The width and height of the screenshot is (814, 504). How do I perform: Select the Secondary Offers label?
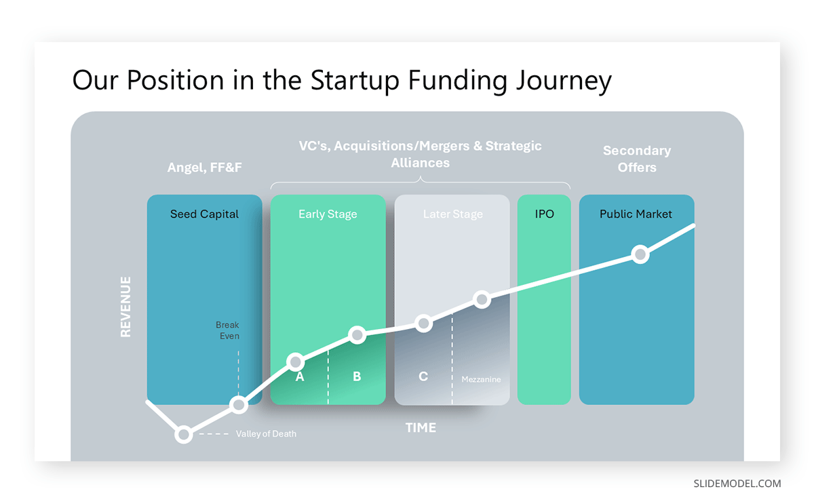pyautogui.click(x=636, y=159)
